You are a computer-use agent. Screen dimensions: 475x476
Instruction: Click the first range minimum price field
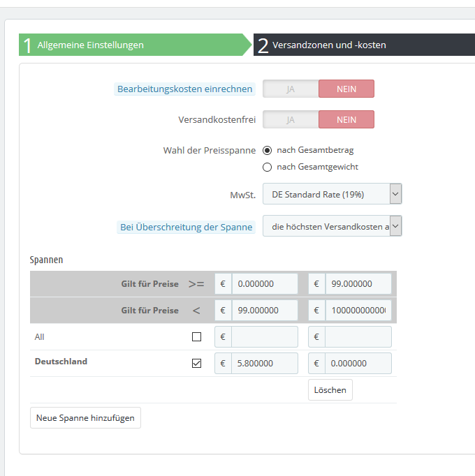(265, 284)
